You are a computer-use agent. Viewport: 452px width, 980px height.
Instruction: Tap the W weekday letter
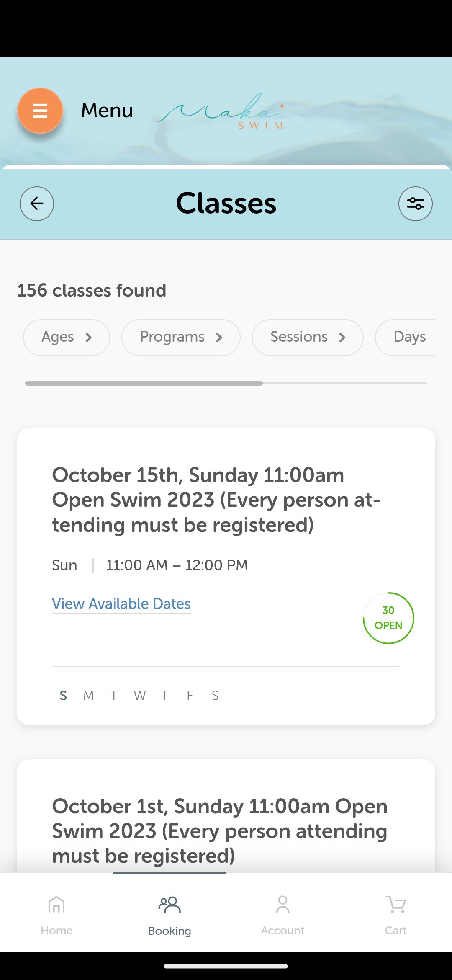tap(140, 696)
